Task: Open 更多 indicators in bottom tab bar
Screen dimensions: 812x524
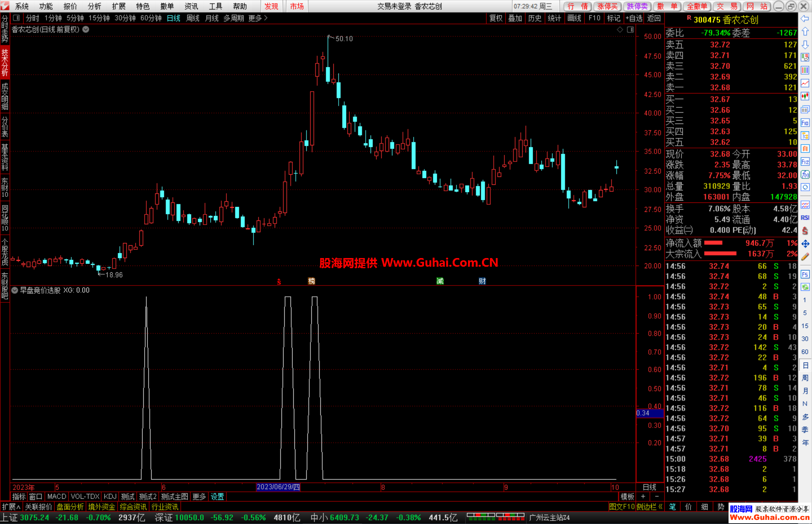Action: click(x=199, y=497)
